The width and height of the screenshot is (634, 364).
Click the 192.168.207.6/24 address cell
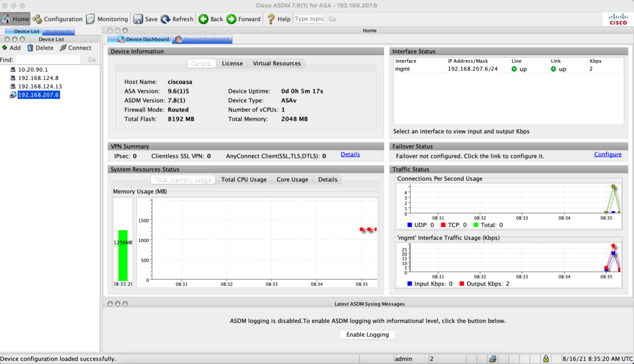472,69
